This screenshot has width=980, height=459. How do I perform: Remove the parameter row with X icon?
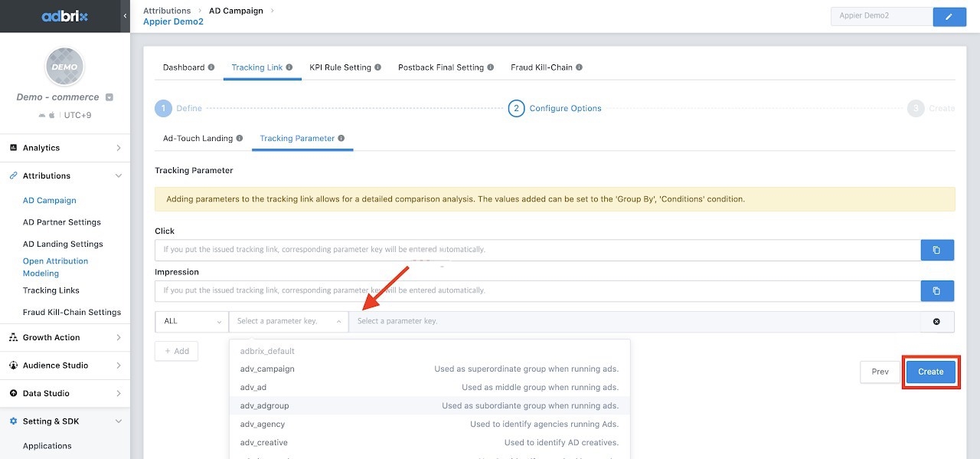936,322
